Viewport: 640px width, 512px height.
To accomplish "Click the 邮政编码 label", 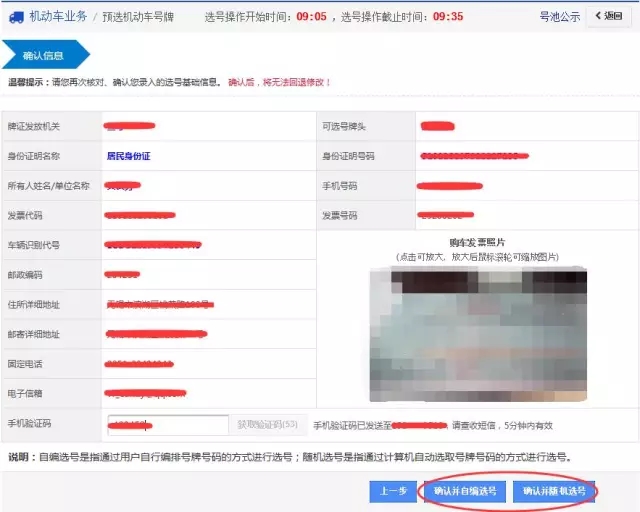I will click(25, 275).
